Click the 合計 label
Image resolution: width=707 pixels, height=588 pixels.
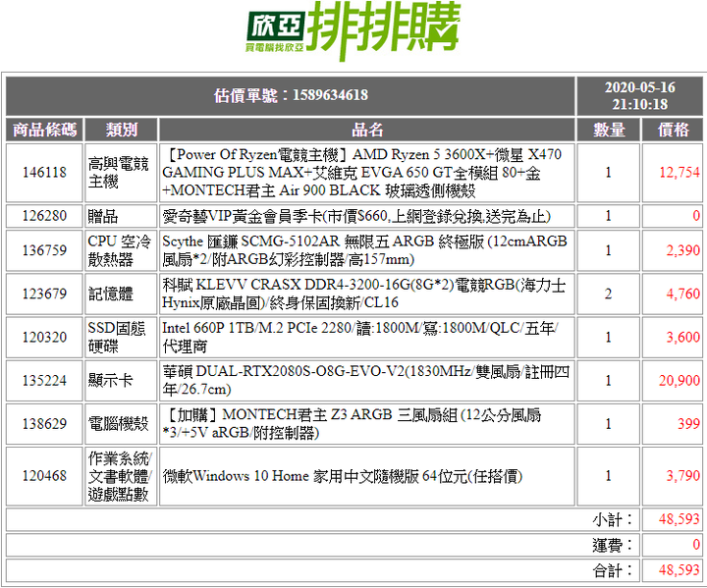click(x=613, y=571)
